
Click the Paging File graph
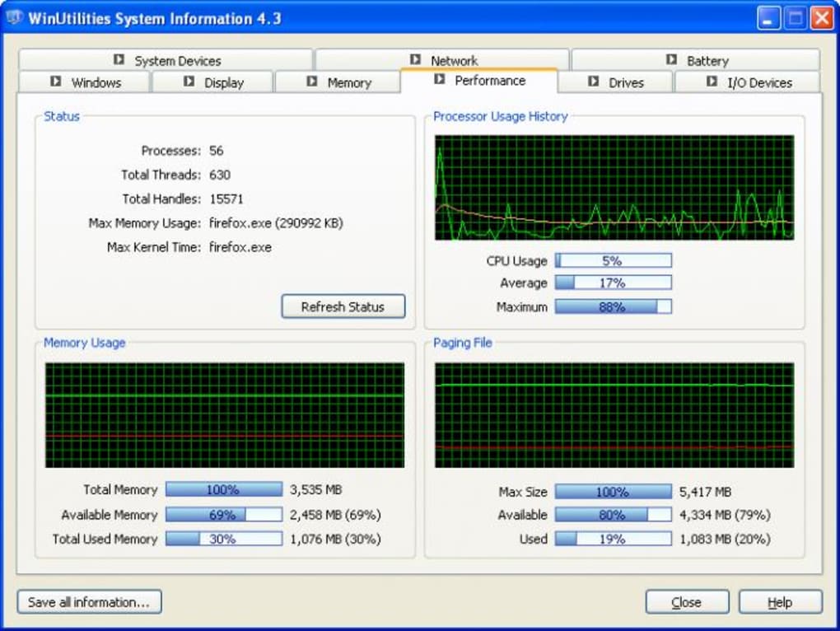[614, 415]
